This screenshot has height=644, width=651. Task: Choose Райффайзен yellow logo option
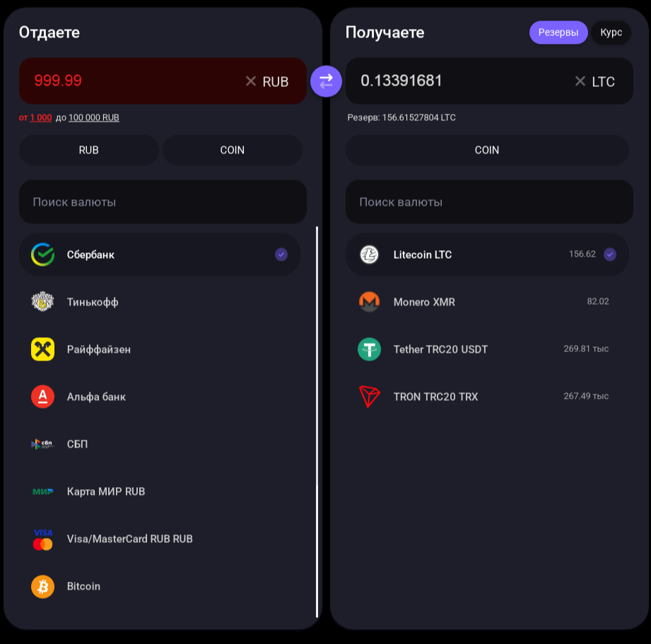tap(42, 349)
